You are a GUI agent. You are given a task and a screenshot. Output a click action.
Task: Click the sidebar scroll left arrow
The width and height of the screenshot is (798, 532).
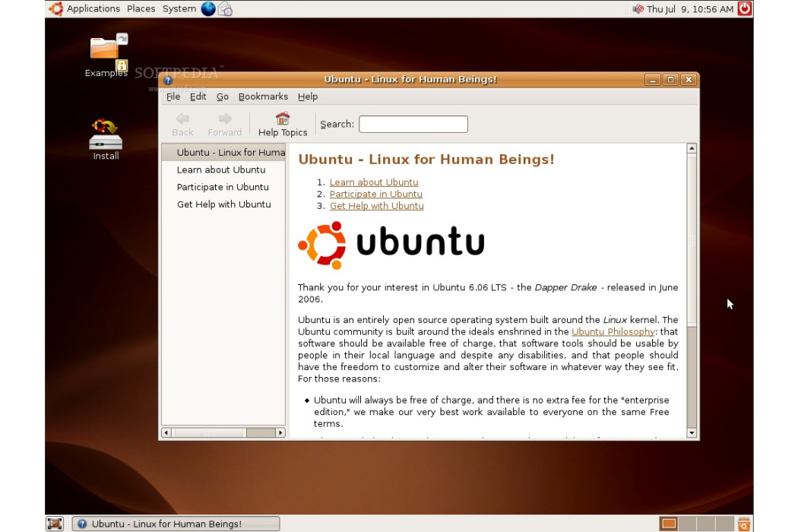(166, 432)
